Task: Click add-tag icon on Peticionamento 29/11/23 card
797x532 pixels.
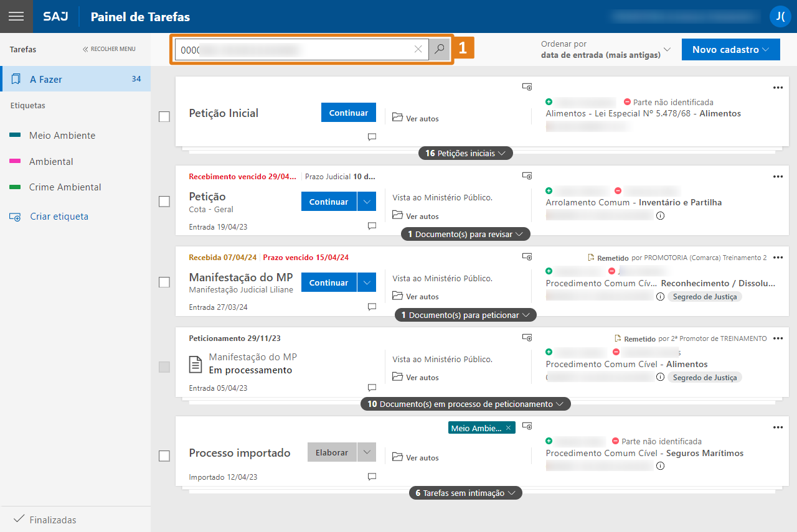Action: coord(527,337)
